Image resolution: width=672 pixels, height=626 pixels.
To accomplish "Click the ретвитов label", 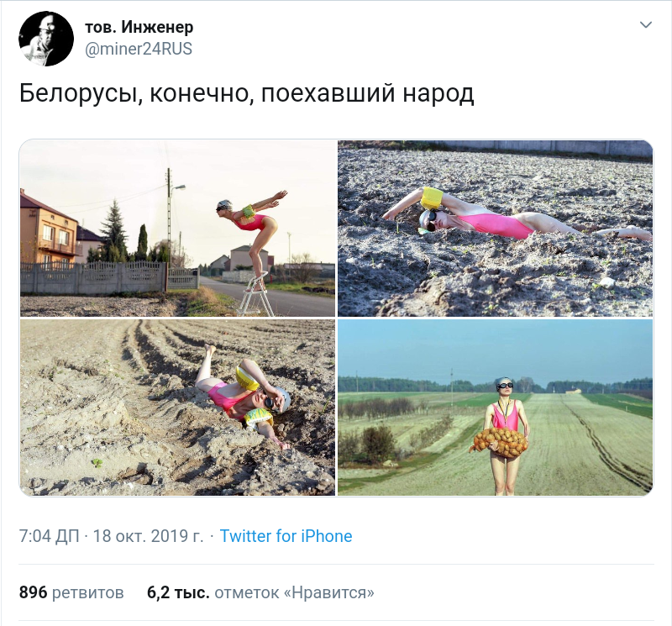I will click(88, 593).
